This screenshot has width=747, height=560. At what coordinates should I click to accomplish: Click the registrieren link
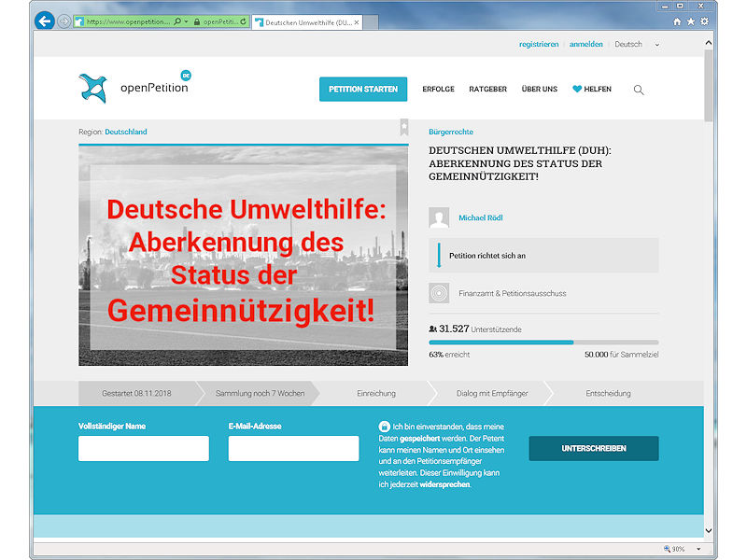[539, 44]
